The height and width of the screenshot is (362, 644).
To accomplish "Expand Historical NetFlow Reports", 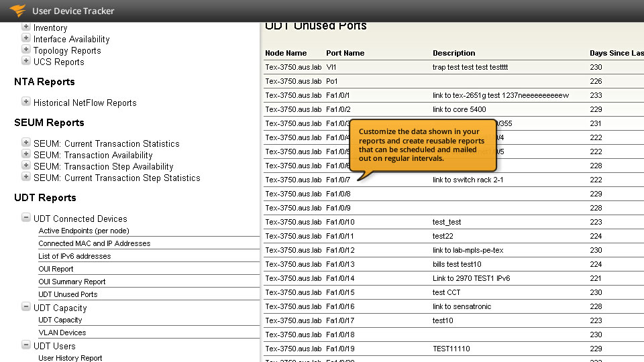I will point(26,101).
